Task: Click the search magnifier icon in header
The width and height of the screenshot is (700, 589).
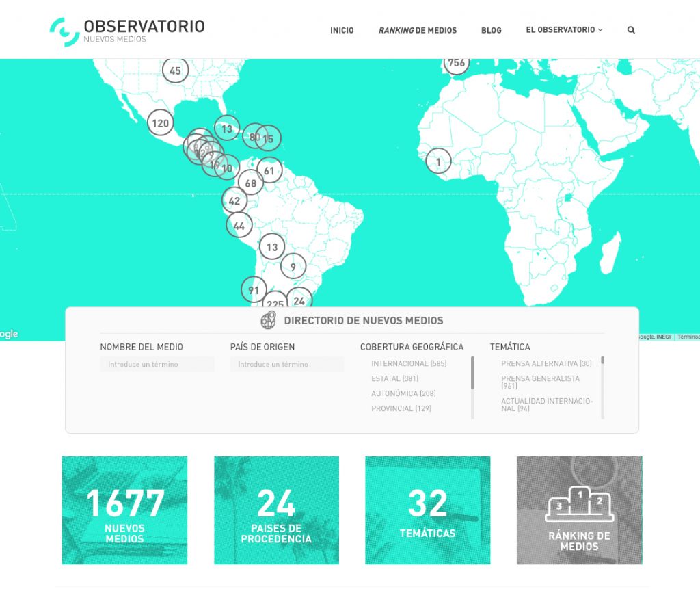Action: tap(631, 30)
